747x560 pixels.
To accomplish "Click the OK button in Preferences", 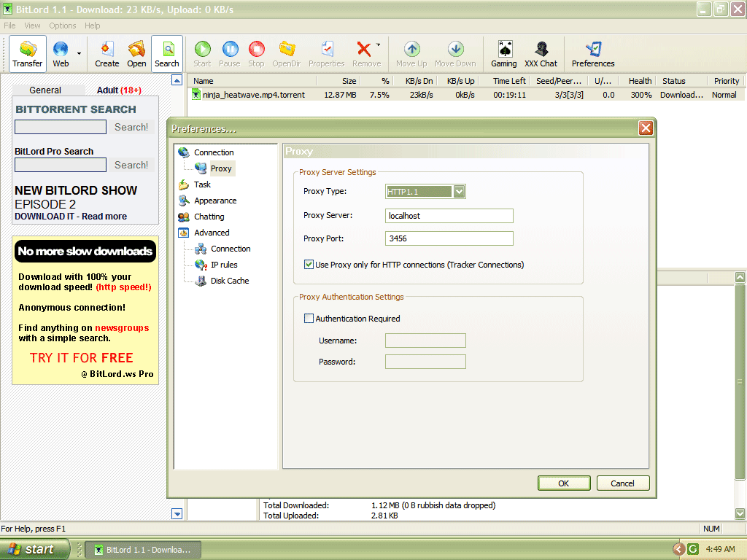I will (564, 483).
